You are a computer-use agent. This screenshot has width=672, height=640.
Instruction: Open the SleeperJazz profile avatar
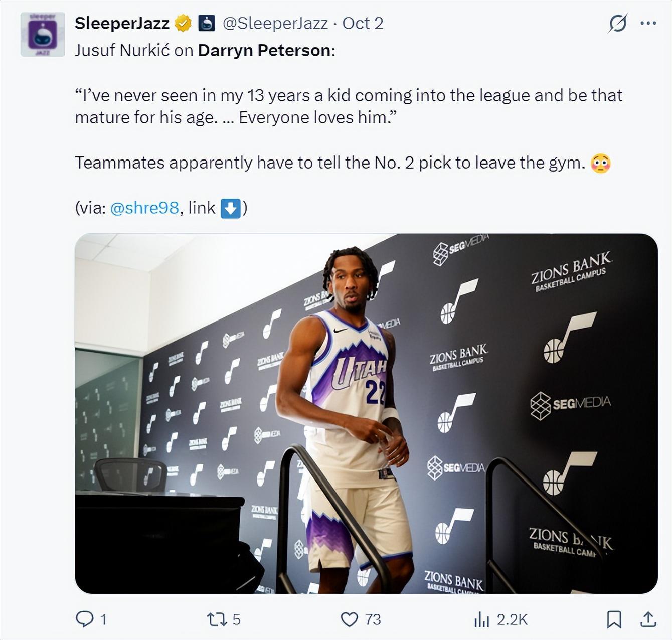[43, 35]
